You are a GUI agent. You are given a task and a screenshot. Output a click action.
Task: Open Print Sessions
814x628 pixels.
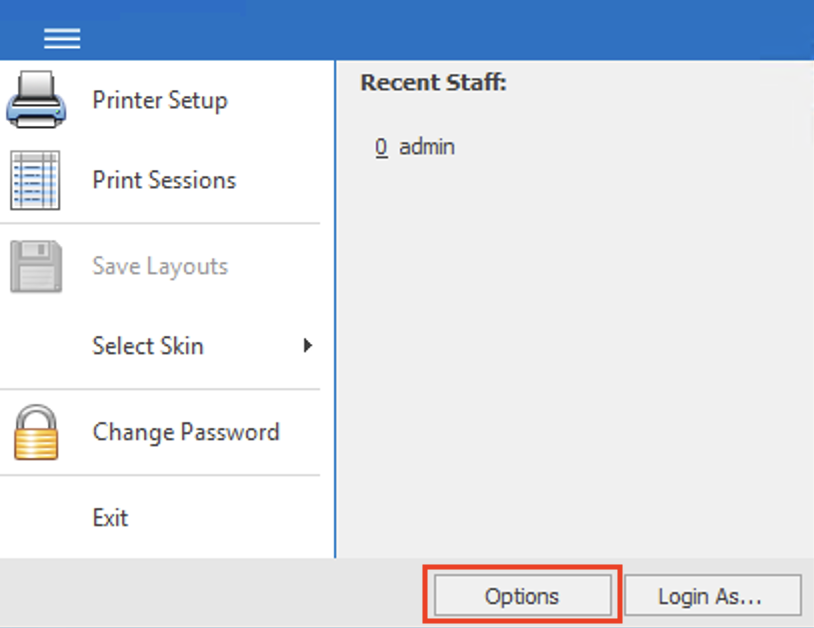(163, 180)
